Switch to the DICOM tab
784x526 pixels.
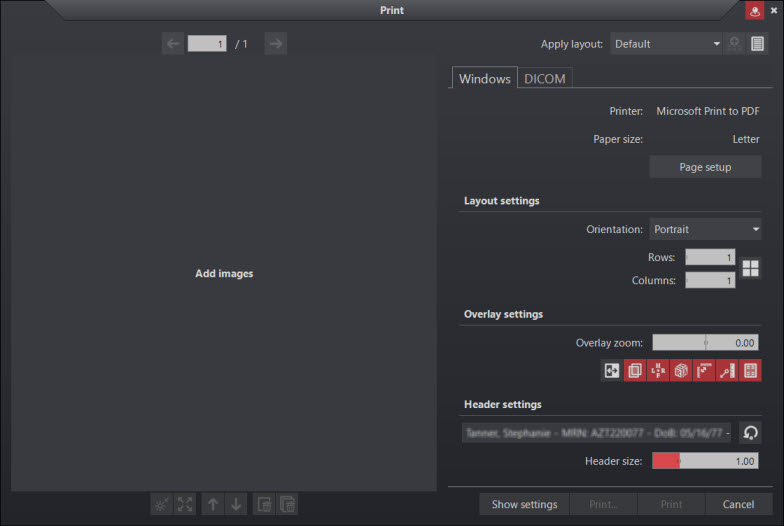[x=545, y=79]
